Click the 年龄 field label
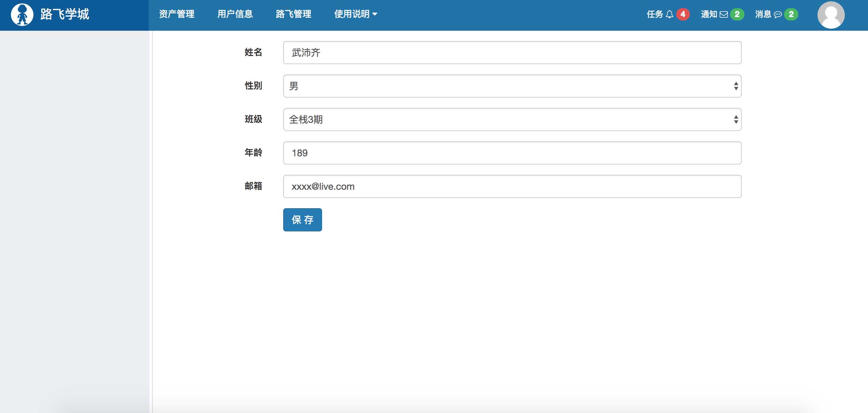The image size is (868, 413). (254, 153)
